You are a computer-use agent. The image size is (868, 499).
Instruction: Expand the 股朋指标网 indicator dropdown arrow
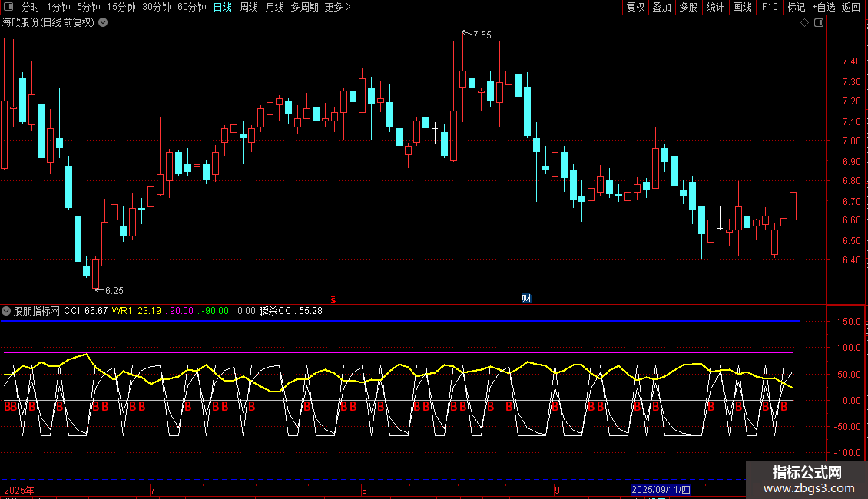point(6,311)
